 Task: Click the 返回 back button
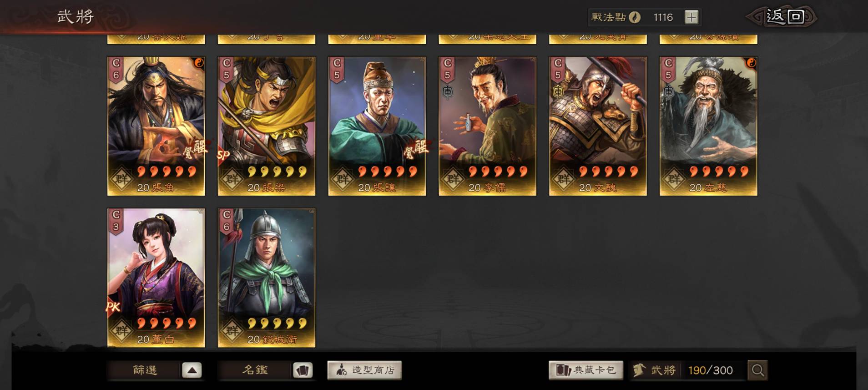pos(782,17)
